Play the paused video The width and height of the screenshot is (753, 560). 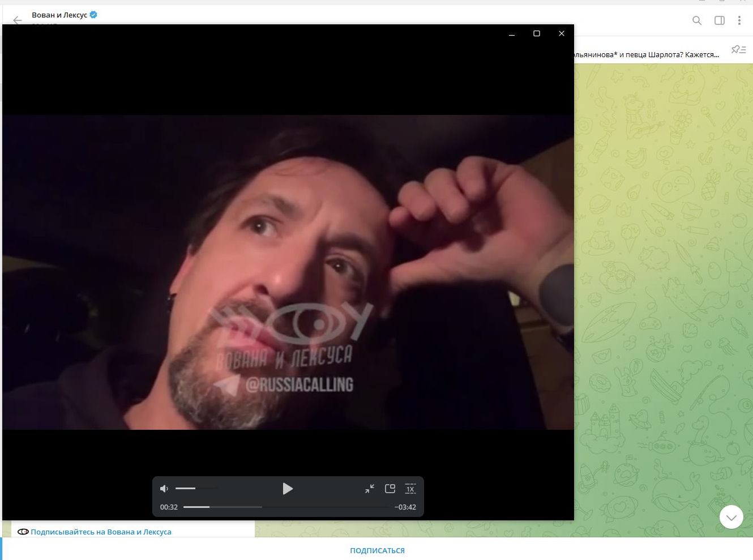pos(288,489)
